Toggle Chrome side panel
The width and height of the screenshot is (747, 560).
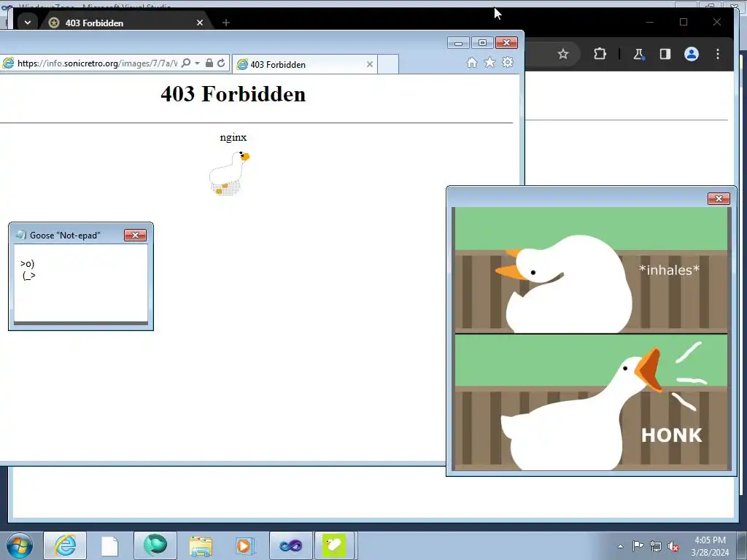[x=665, y=54]
